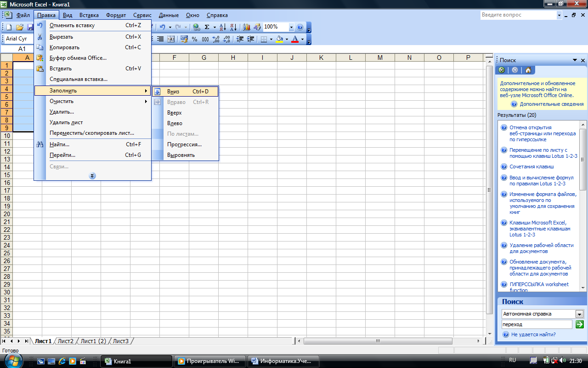Open the Fill Color palette dropdown arrow

click(286, 39)
